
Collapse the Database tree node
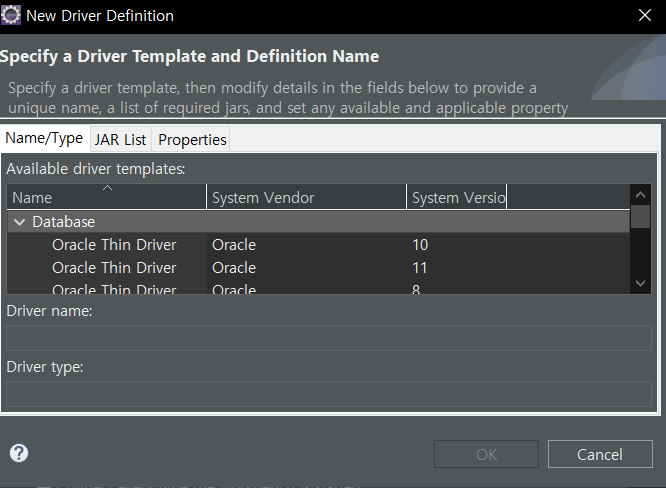pyautogui.click(x=20, y=222)
